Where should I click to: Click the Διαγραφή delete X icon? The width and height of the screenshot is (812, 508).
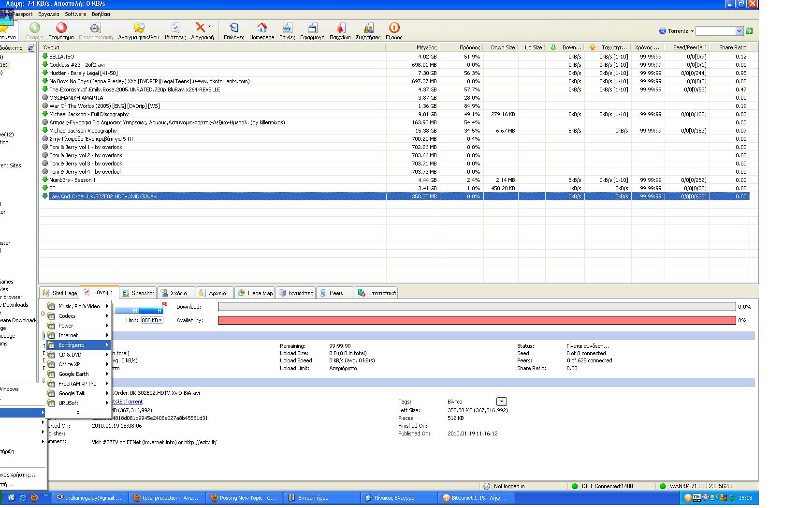click(x=200, y=27)
